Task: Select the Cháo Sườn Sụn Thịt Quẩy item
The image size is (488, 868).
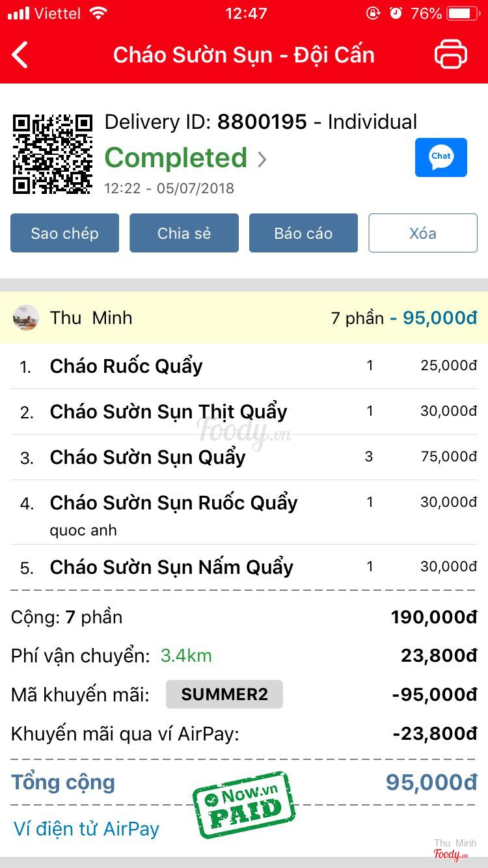Action: pos(169,411)
